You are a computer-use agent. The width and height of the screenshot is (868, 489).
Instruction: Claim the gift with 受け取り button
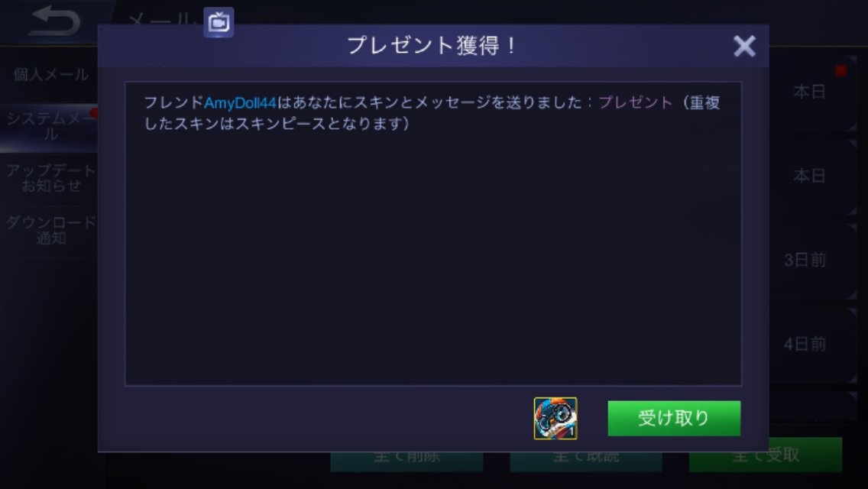(x=674, y=418)
